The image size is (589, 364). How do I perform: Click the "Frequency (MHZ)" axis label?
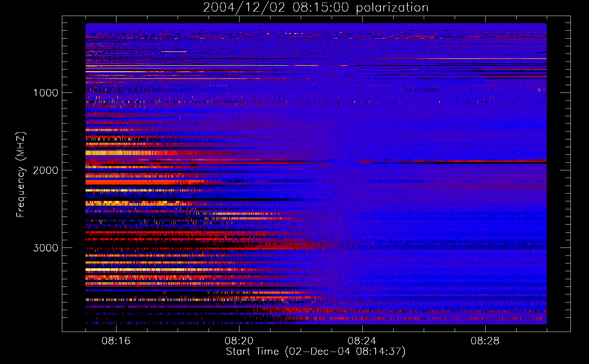[20, 175]
